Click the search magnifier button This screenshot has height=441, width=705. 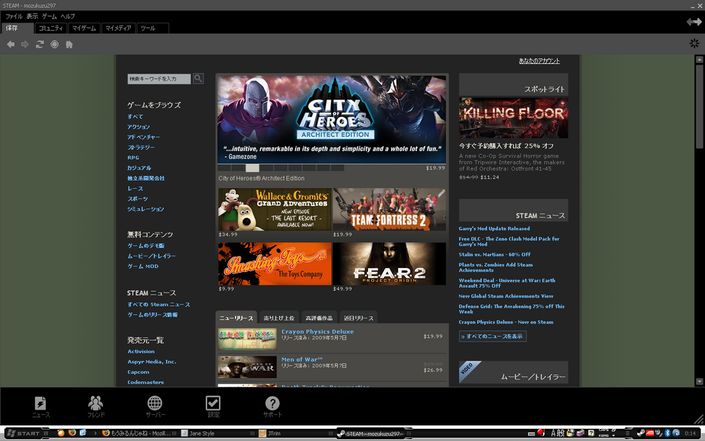[198, 79]
